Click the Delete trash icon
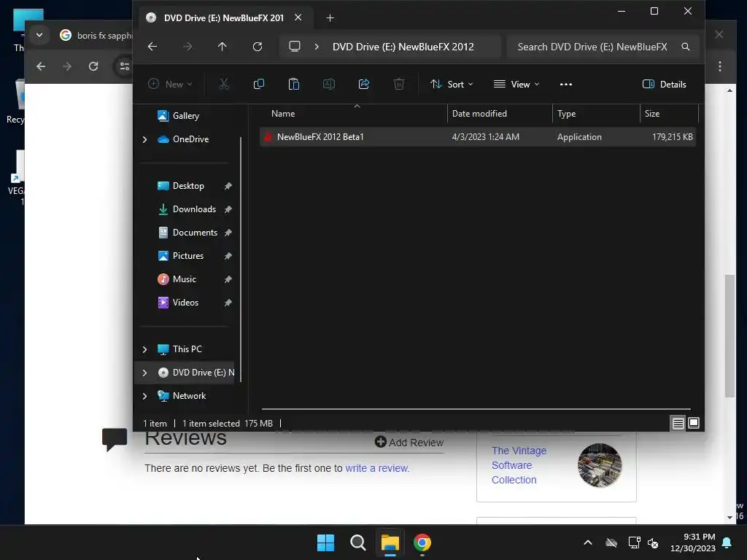The image size is (747, 560). pos(399,85)
